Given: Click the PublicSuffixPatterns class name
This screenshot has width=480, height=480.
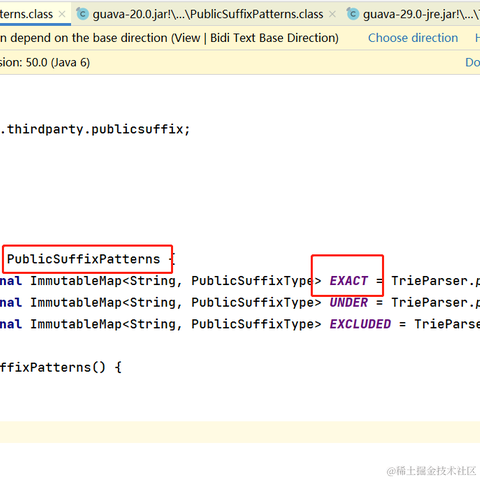Looking at the screenshot, I should tap(83, 259).
